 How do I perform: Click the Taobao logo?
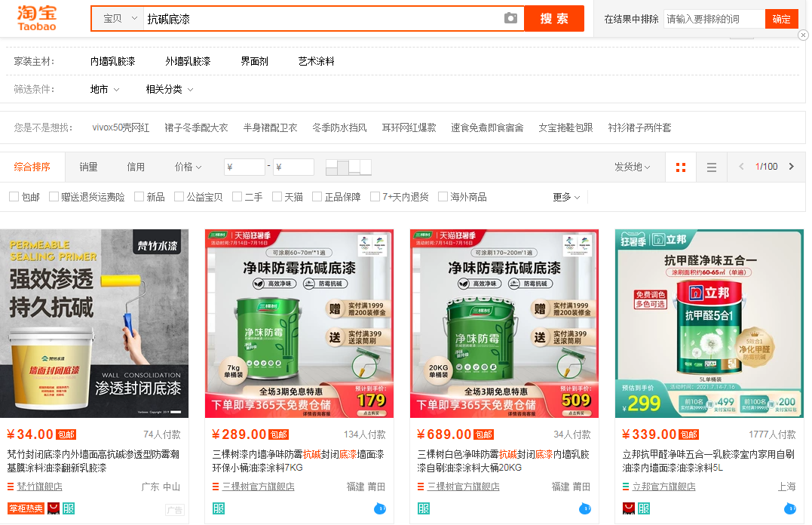click(x=37, y=18)
